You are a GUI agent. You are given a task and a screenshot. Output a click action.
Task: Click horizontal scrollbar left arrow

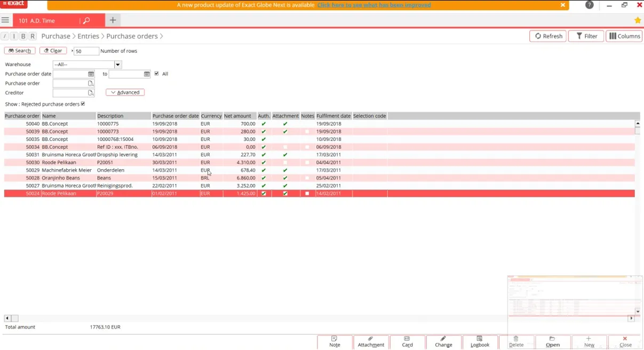coord(7,319)
